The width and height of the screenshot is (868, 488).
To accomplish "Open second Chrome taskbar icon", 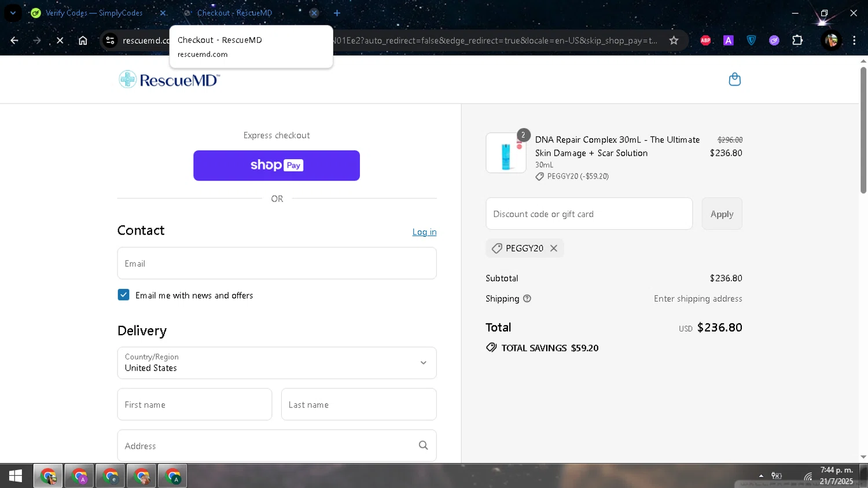I will point(79,476).
